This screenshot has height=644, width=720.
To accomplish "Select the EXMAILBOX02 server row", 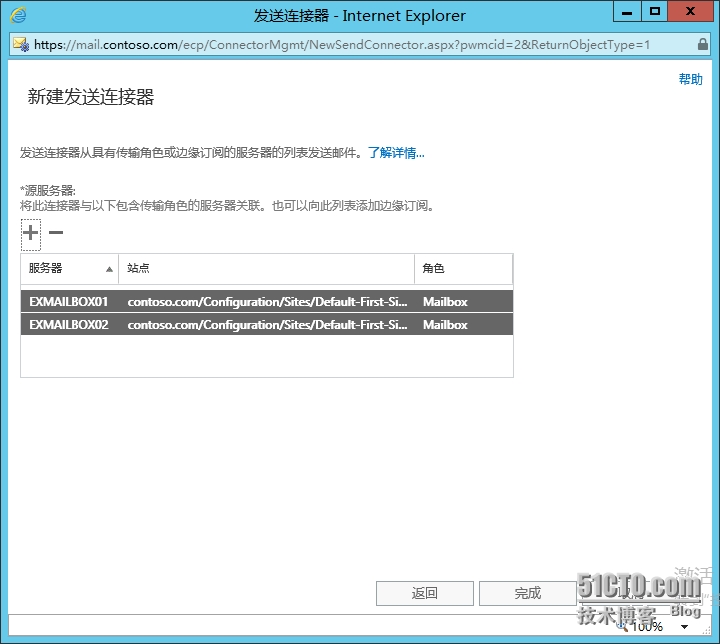I will [x=266, y=325].
